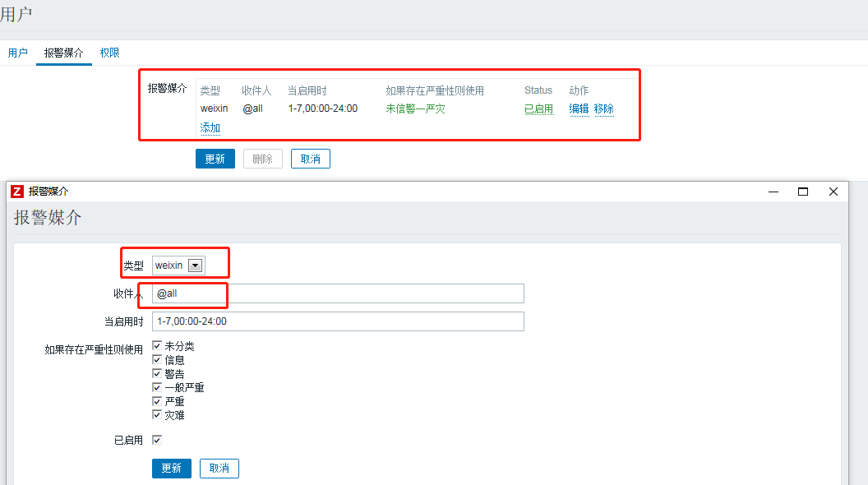Uncheck the 警告 severity checkbox
The height and width of the screenshot is (485, 868).
pos(157,374)
